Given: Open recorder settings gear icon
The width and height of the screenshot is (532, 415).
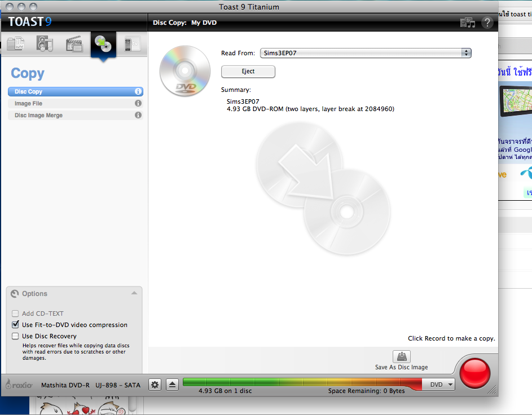Looking at the screenshot, I should (x=155, y=385).
